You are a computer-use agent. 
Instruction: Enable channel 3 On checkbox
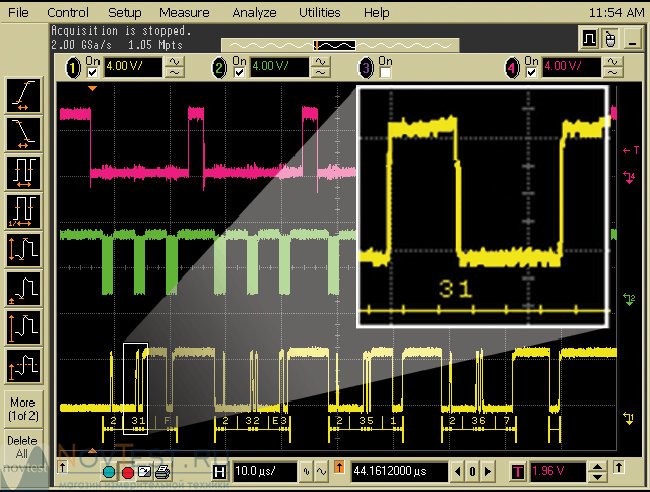pos(384,74)
